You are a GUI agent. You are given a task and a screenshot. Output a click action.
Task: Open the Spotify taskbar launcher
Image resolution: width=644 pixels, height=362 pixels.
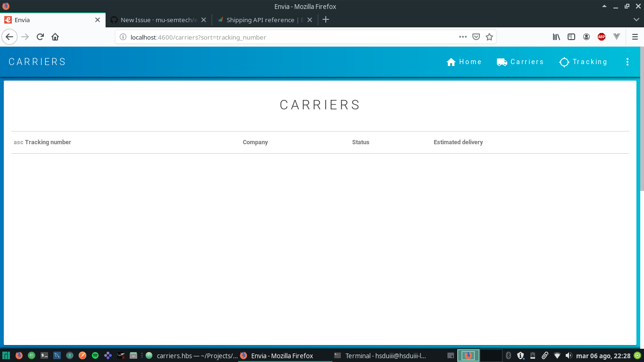coord(95,356)
